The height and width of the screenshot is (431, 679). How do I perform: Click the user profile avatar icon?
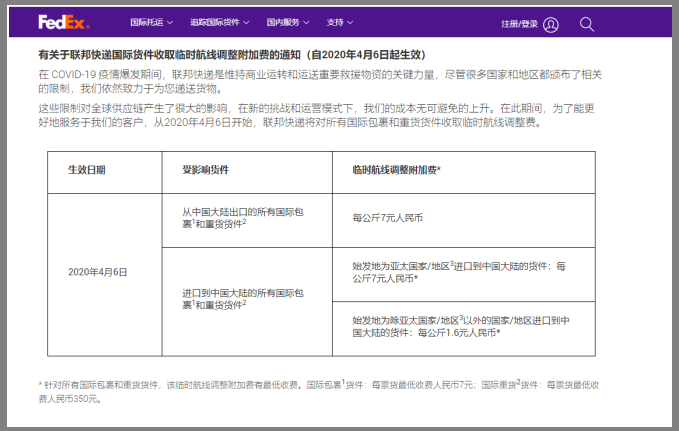pos(551,24)
